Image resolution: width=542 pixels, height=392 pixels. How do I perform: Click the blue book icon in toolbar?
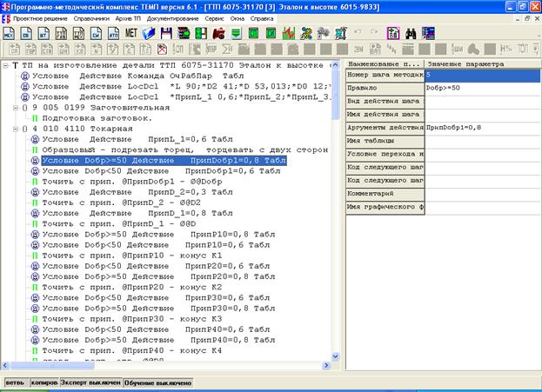(151, 33)
